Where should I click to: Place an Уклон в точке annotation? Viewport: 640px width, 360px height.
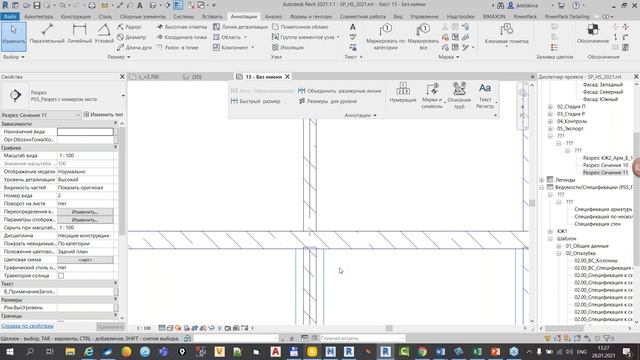(178, 47)
